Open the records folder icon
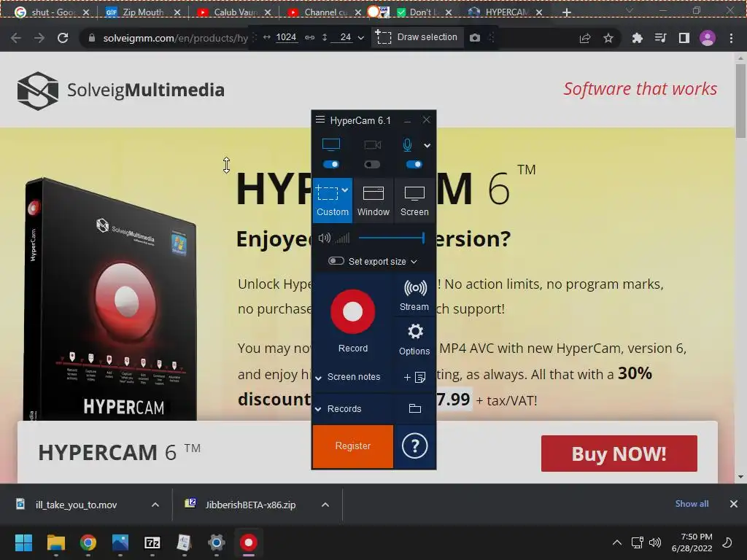This screenshot has width=747, height=560. [x=415, y=408]
